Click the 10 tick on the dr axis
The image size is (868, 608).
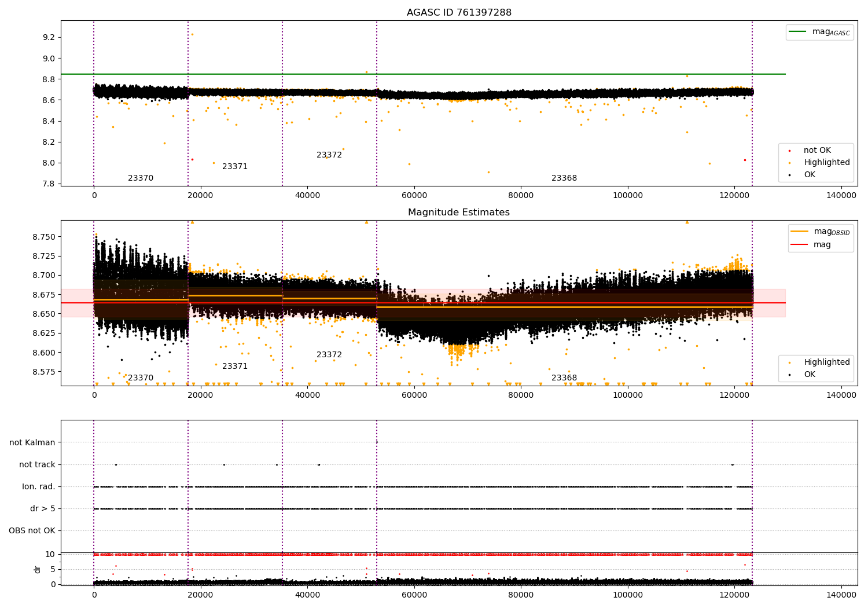(x=50, y=554)
